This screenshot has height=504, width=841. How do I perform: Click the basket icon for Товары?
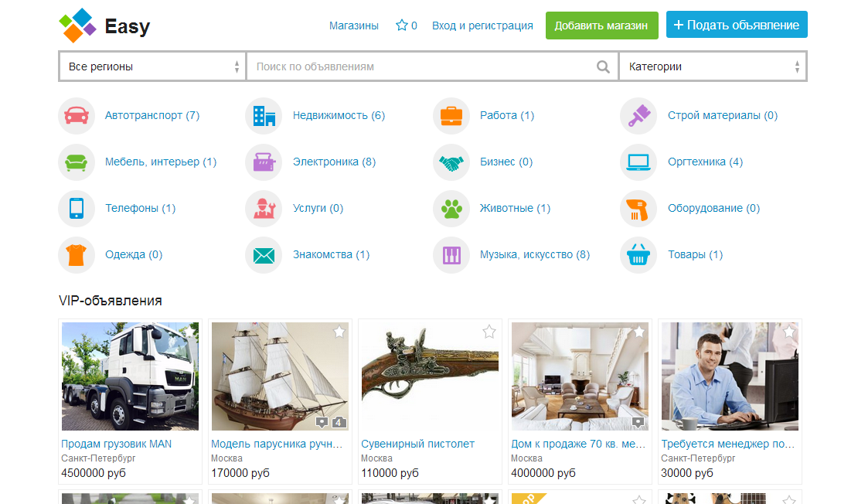coord(638,254)
